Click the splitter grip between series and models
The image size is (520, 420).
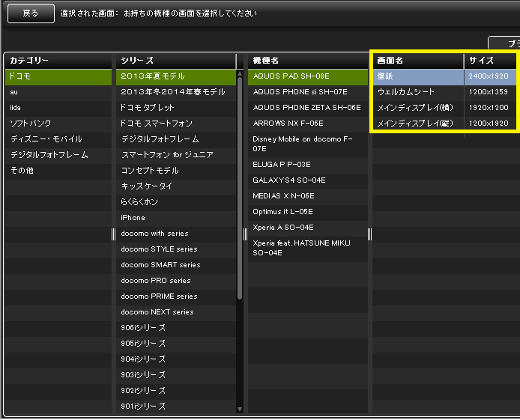(x=245, y=234)
